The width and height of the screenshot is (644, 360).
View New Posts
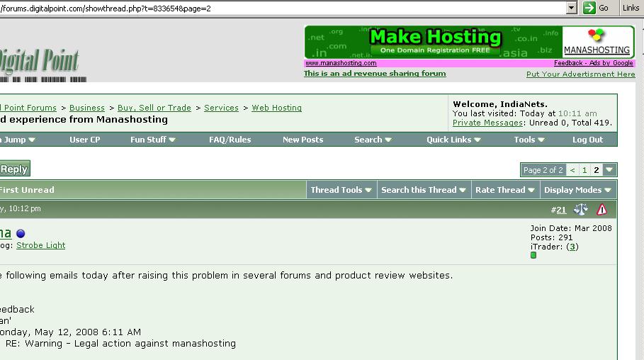coord(303,140)
